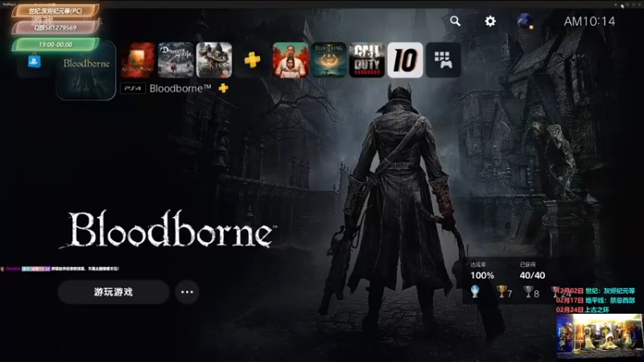Click the Bloodborne™ title text
This screenshot has height=362, width=644.
pyautogui.click(x=180, y=88)
